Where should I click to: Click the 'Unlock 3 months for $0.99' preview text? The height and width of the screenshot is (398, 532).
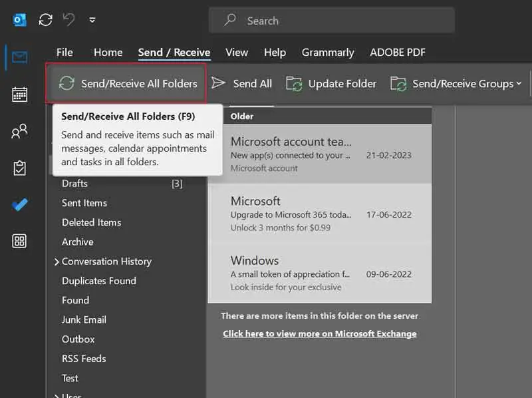[x=280, y=228]
